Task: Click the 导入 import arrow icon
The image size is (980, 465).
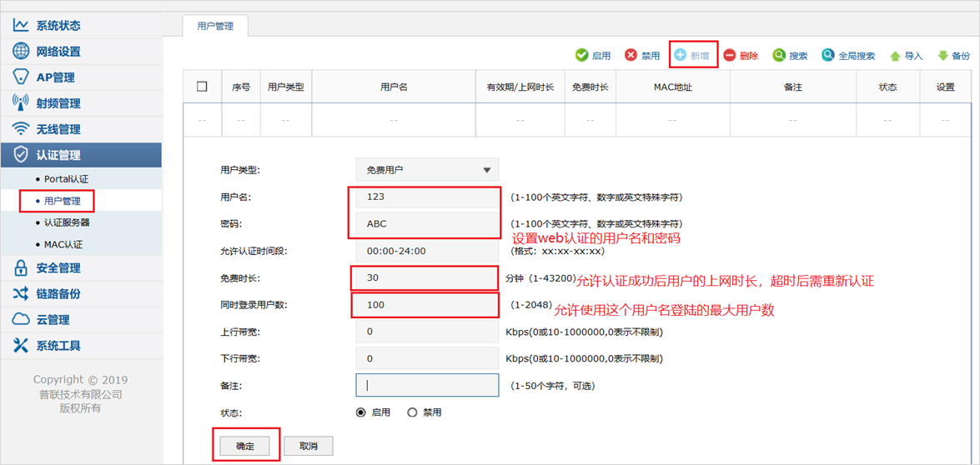Action: [895, 56]
